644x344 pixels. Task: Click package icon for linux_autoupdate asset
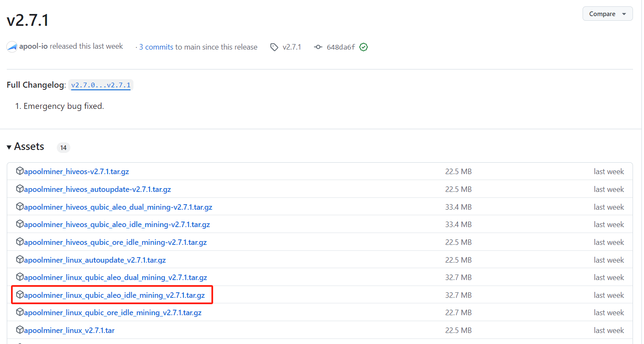[19, 260]
